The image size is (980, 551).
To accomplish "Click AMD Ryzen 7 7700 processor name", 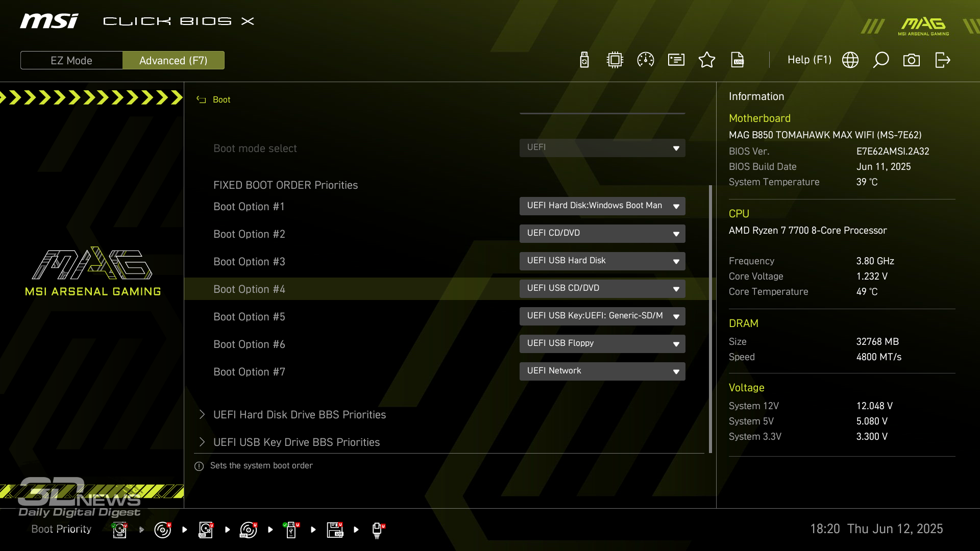I will pos(807,231).
